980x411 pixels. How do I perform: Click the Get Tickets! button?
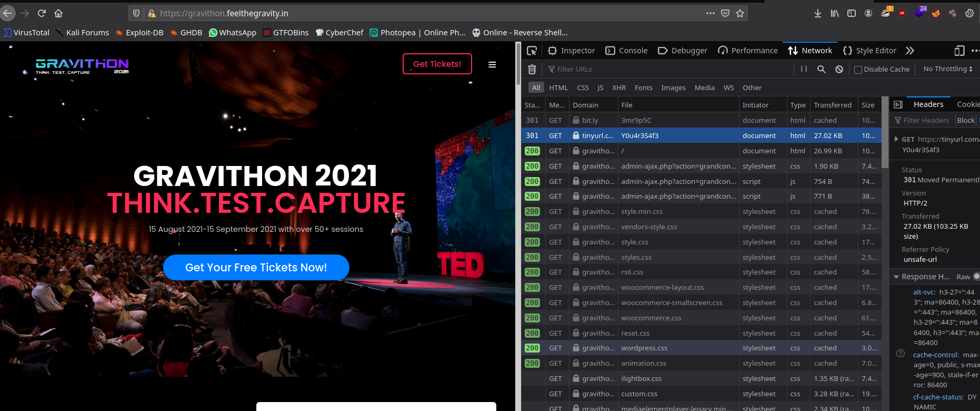(437, 64)
